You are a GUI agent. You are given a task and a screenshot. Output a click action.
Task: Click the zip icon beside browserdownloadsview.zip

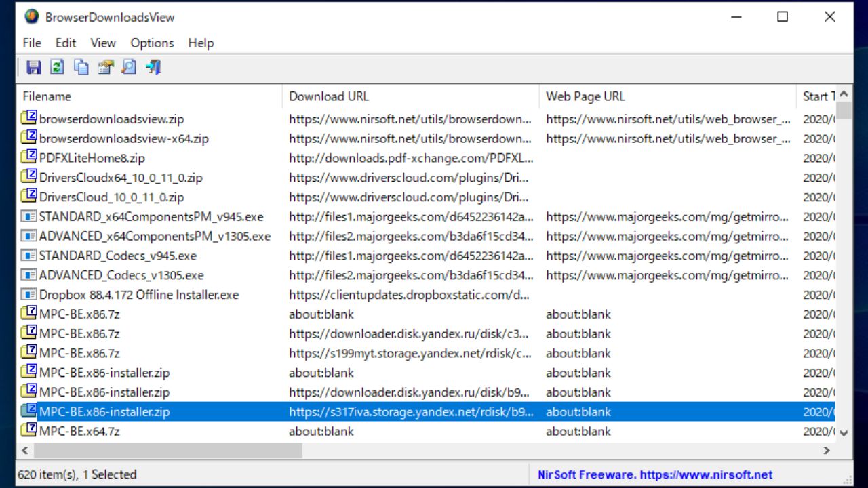(28, 119)
